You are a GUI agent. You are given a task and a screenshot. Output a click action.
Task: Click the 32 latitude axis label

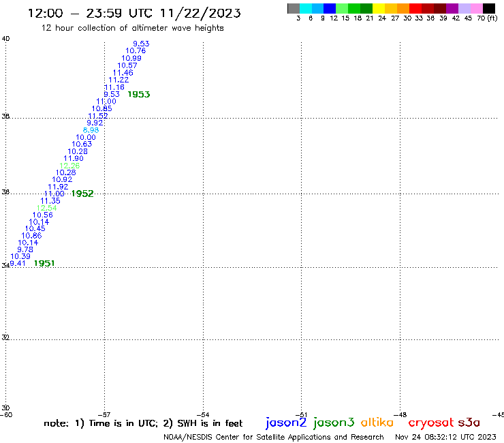tap(5, 337)
